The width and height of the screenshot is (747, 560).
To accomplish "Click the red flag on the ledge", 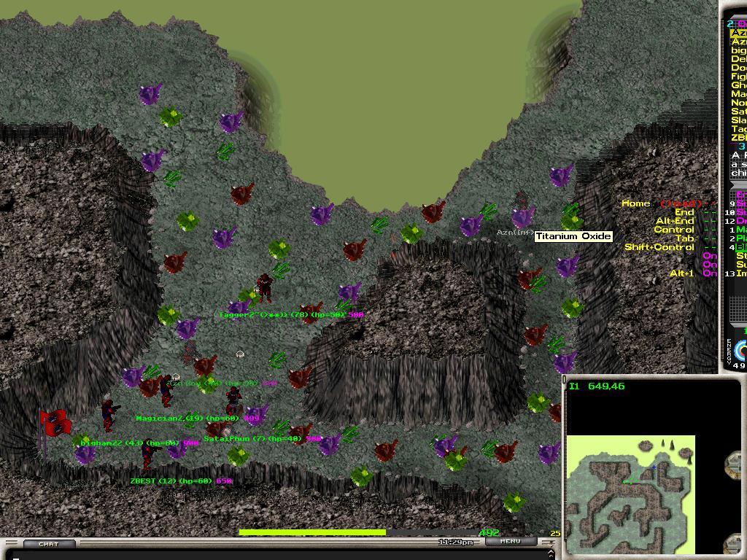I will 55,423.
